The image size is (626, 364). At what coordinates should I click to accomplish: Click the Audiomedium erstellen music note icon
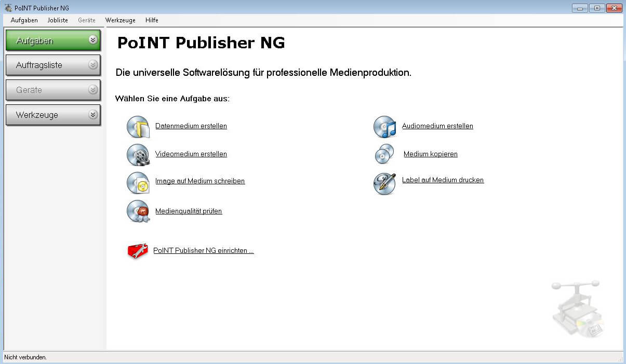pyautogui.click(x=385, y=127)
